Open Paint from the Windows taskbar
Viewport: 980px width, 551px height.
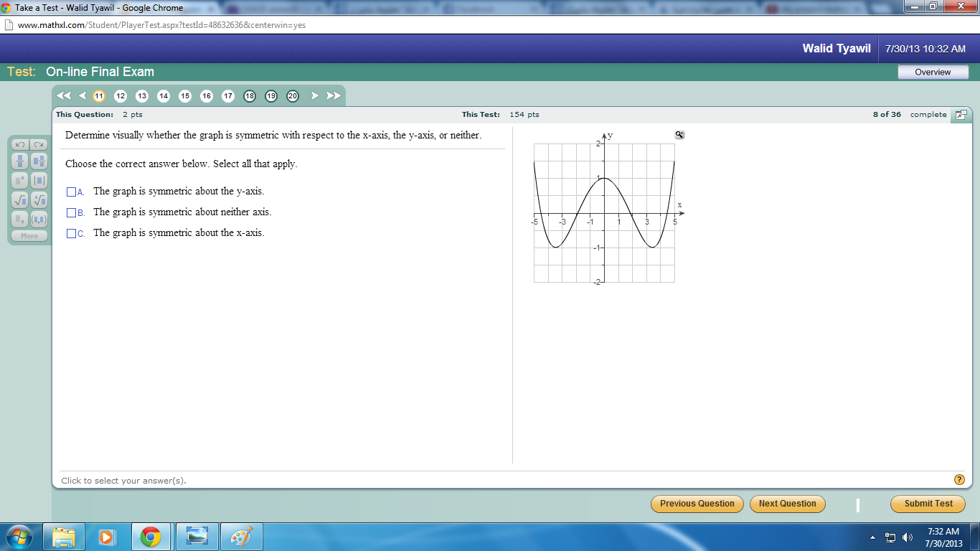[241, 537]
